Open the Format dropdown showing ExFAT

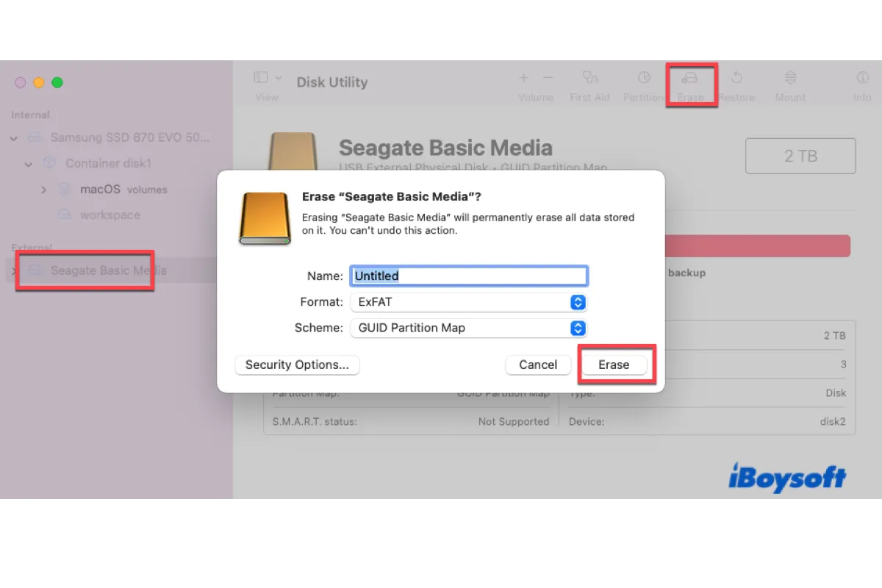(x=468, y=302)
